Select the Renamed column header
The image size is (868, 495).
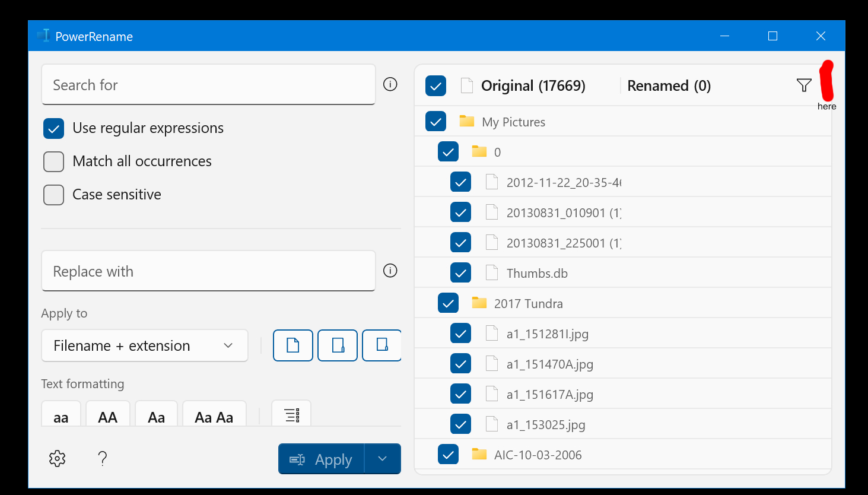coord(669,85)
